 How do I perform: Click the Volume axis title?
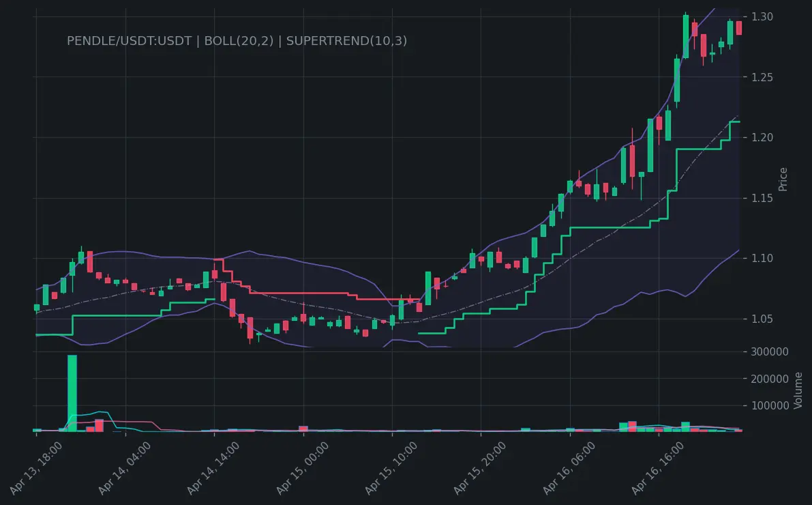point(798,390)
